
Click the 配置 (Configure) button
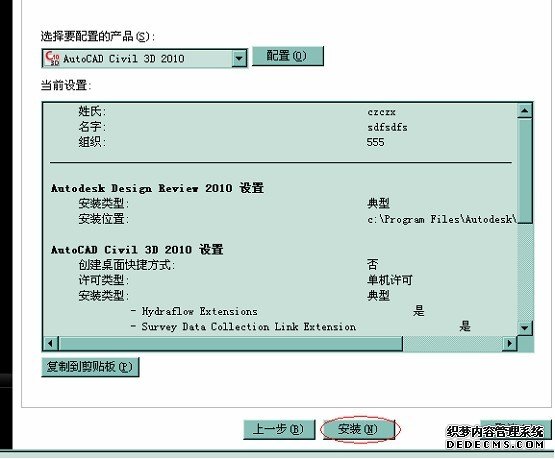pyautogui.click(x=287, y=56)
